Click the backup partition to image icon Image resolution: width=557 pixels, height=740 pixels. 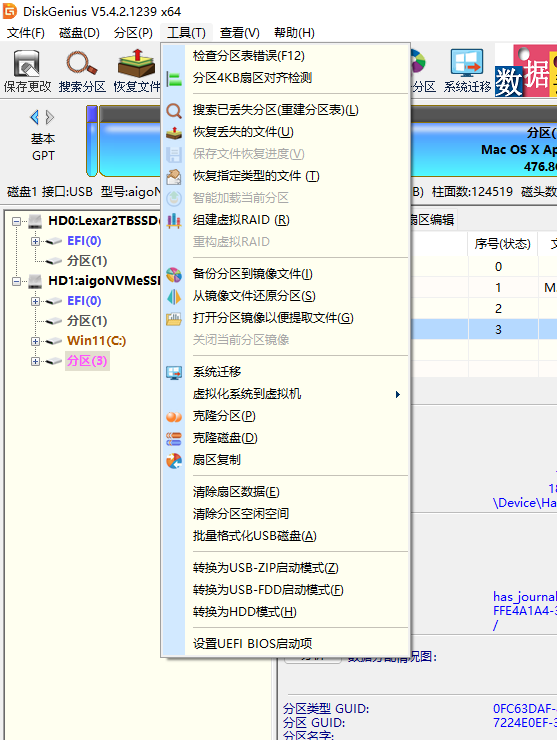[174, 274]
